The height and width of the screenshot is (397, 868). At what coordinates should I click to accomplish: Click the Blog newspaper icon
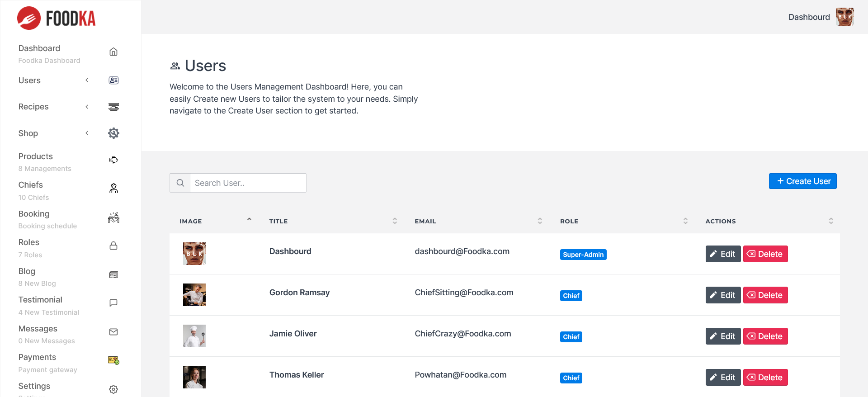[113, 275]
